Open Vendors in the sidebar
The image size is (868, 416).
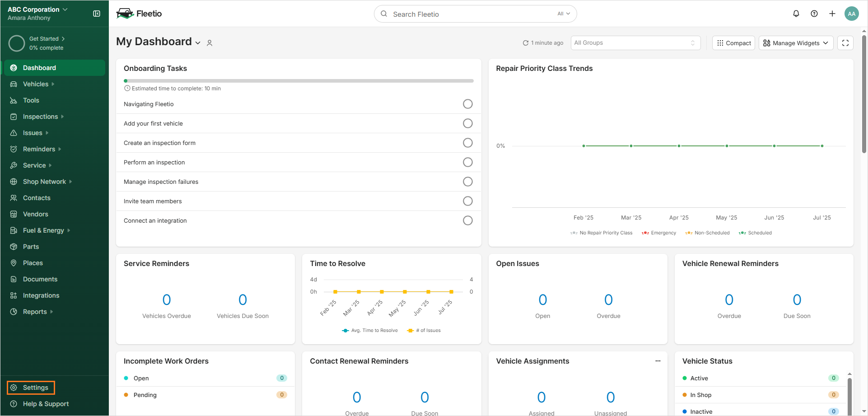[x=35, y=214]
